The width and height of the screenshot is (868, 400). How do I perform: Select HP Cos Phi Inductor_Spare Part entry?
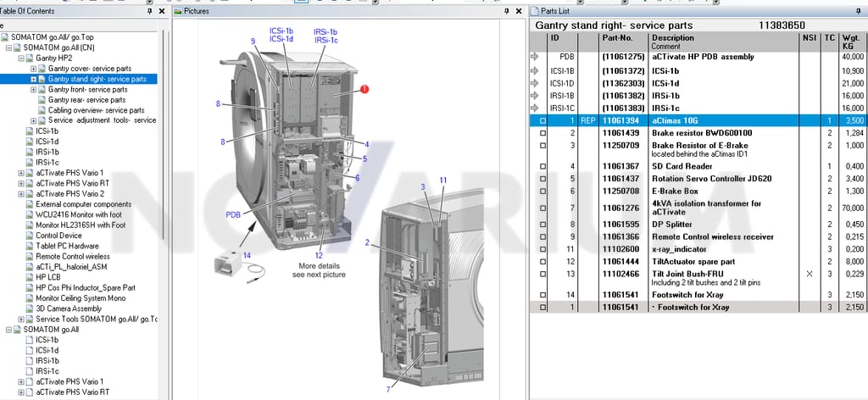[x=86, y=287]
